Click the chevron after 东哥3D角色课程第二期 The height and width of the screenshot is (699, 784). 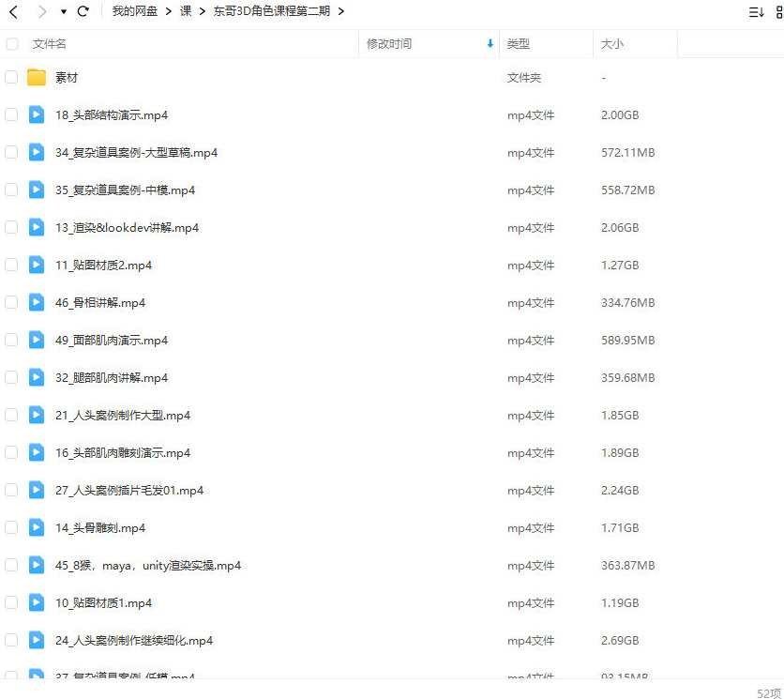340,12
